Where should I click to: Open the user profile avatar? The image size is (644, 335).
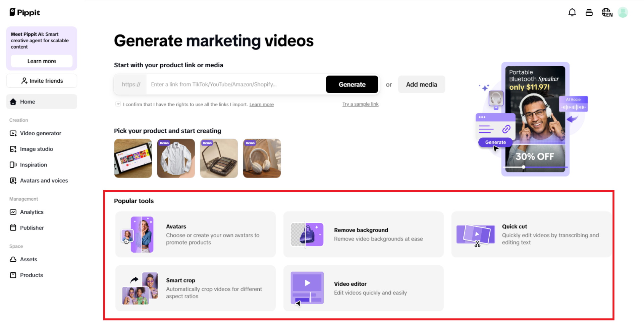point(623,12)
